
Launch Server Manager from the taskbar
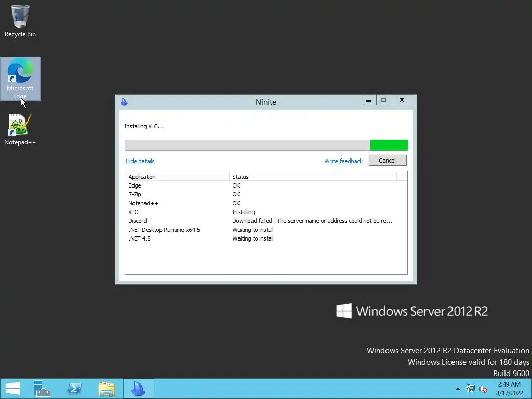click(42, 389)
